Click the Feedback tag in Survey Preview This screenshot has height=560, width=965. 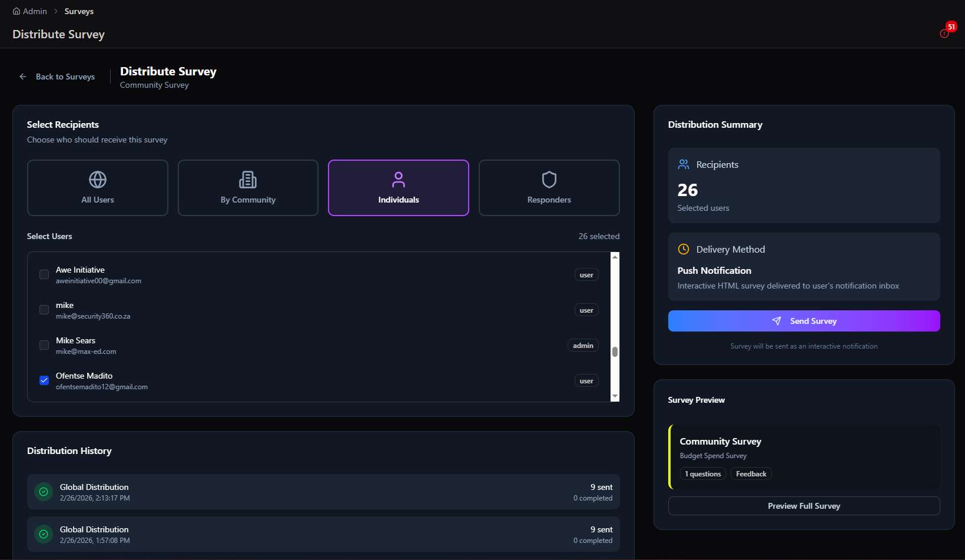(751, 474)
